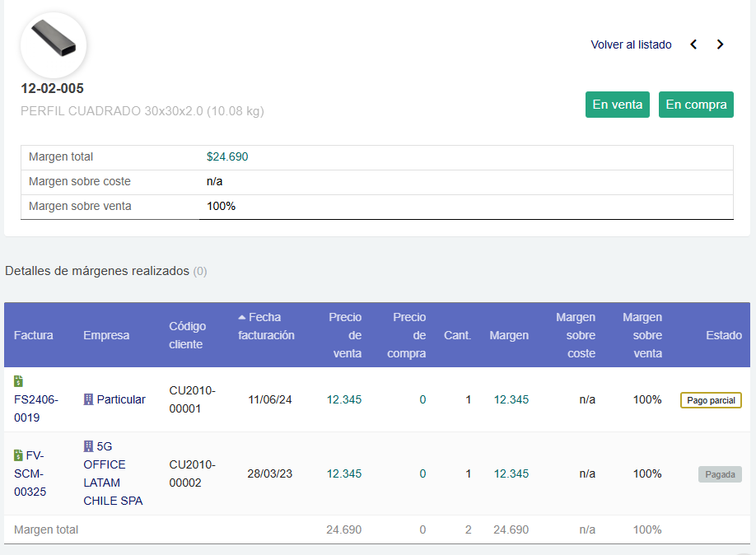Sort by Código cliente column header

(x=187, y=335)
